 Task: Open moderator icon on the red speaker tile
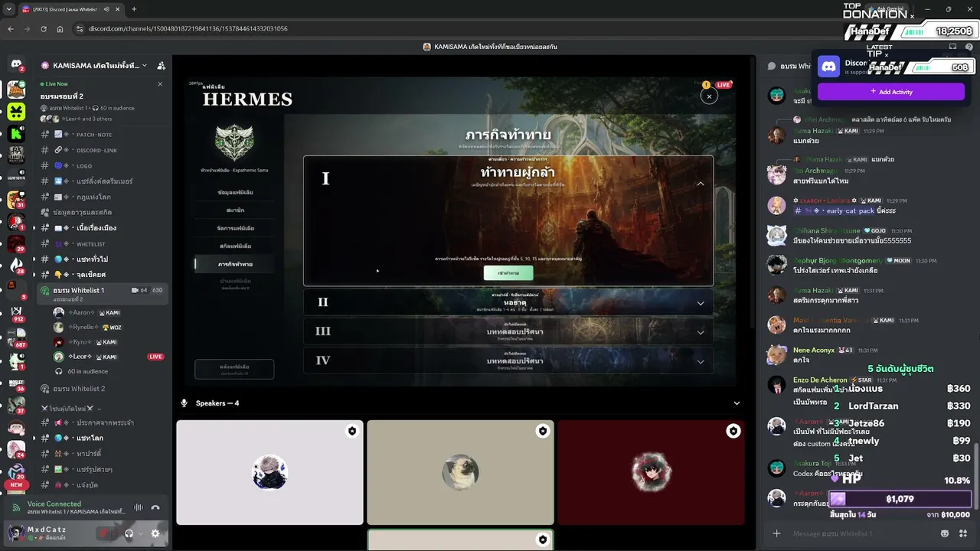point(733,431)
